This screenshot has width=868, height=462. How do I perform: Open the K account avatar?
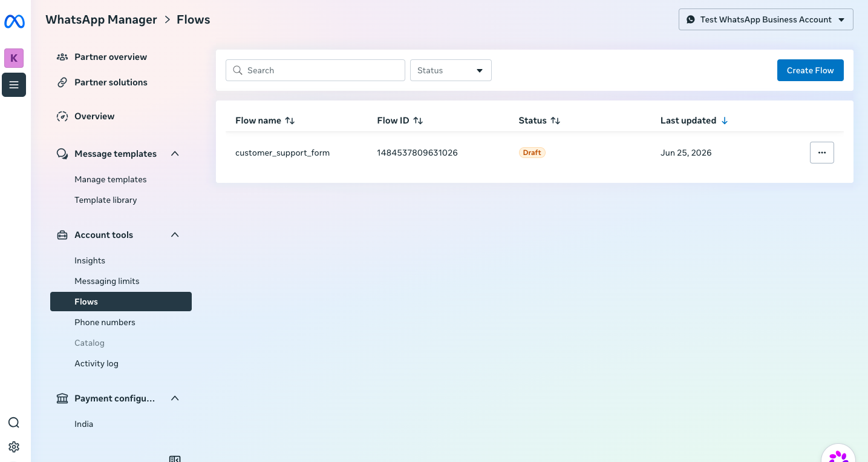[x=14, y=58]
